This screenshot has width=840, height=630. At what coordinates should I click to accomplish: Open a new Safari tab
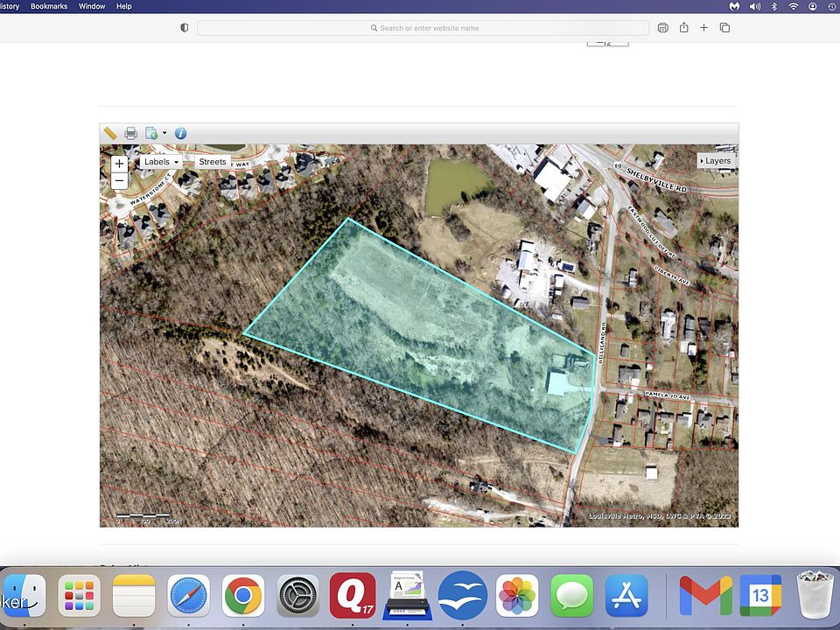[x=704, y=28]
